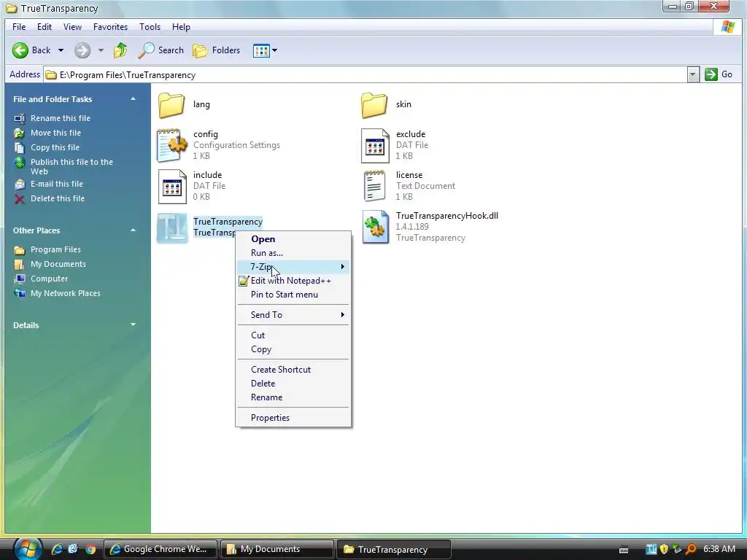The width and height of the screenshot is (747, 560).
Task: Open the File menu
Action: pyautogui.click(x=19, y=27)
